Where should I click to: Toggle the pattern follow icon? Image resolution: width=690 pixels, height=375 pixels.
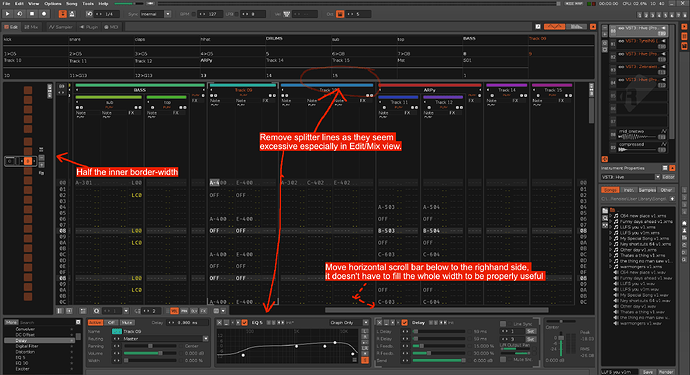click(62, 14)
